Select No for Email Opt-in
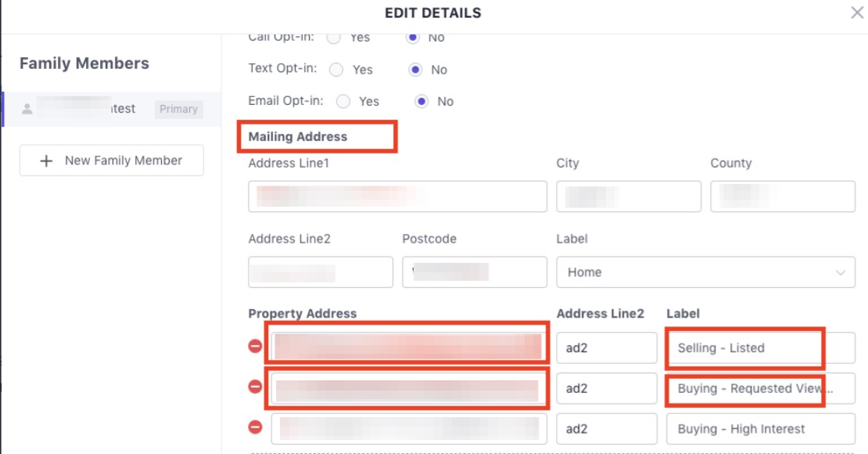The image size is (868, 454). pyautogui.click(x=422, y=101)
